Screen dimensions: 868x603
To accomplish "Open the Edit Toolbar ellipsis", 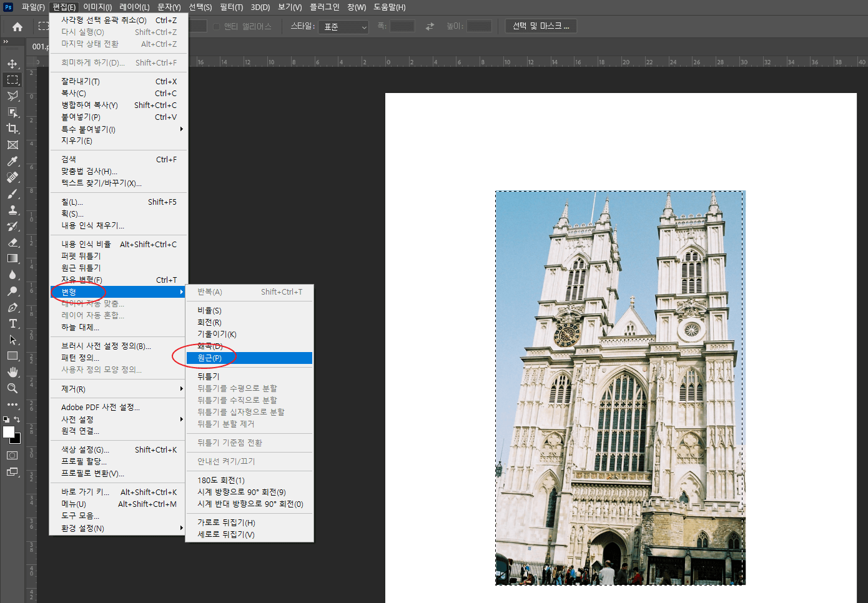I will click(12, 404).
